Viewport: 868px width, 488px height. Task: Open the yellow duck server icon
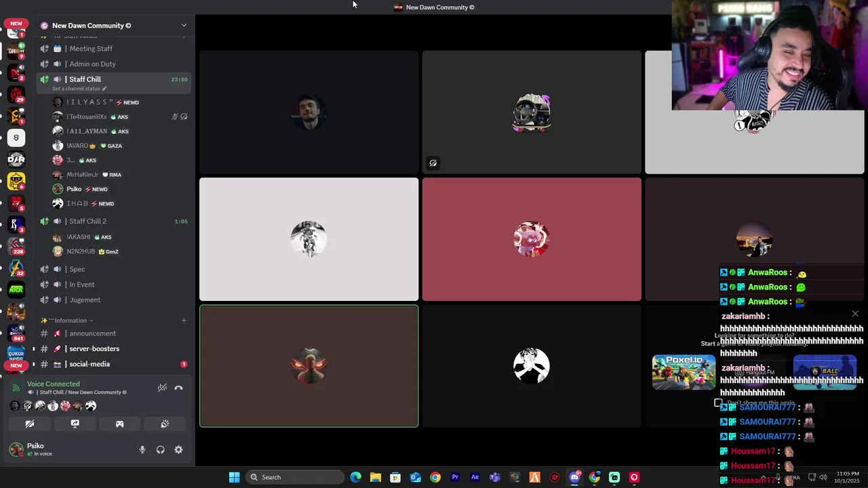(16, 181)
